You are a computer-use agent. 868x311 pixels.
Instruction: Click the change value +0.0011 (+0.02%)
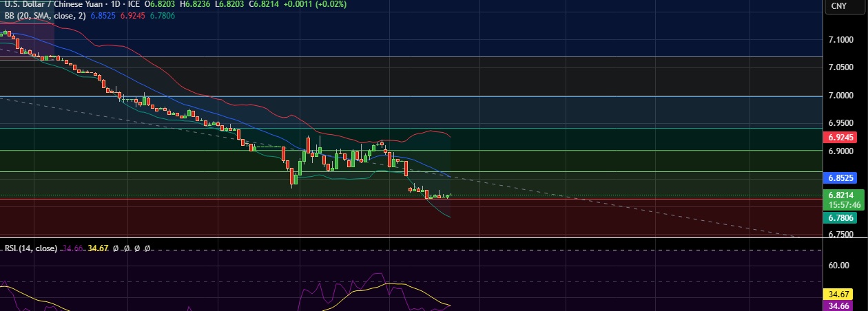coord(316,4)
